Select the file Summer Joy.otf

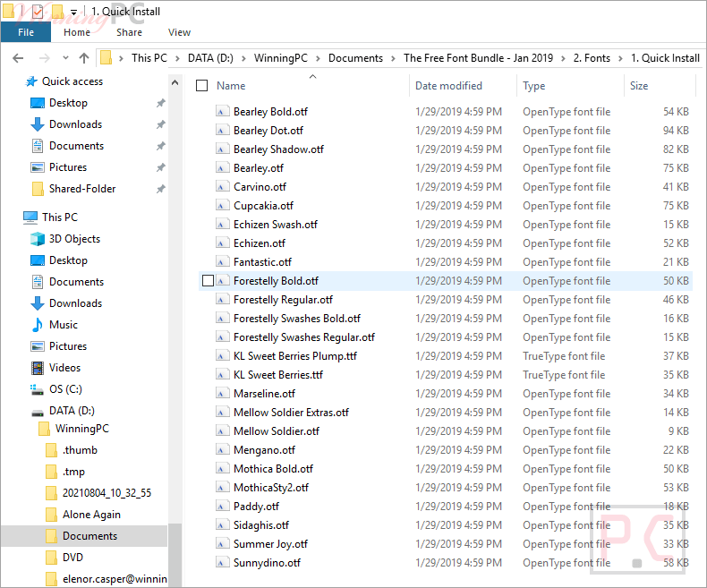270,544
